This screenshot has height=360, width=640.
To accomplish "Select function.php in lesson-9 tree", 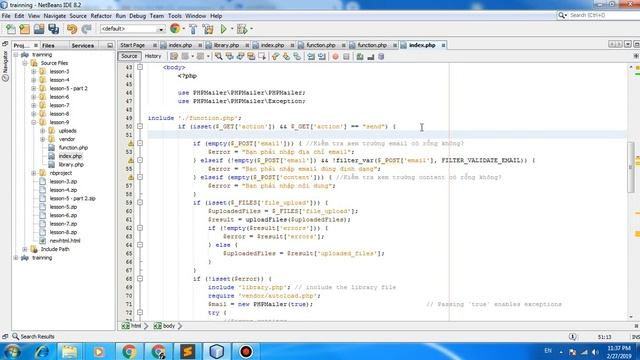I will 73,147.
